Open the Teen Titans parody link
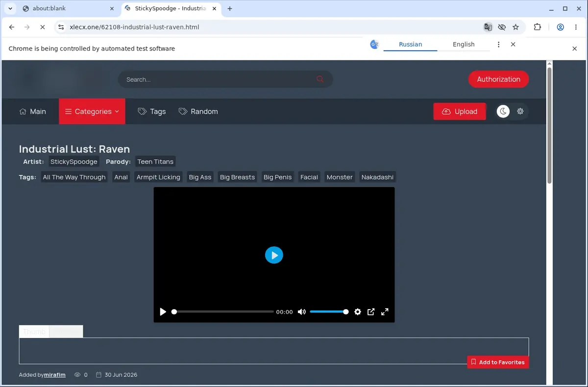The image size is (588, 387). (x=155, y=162)
